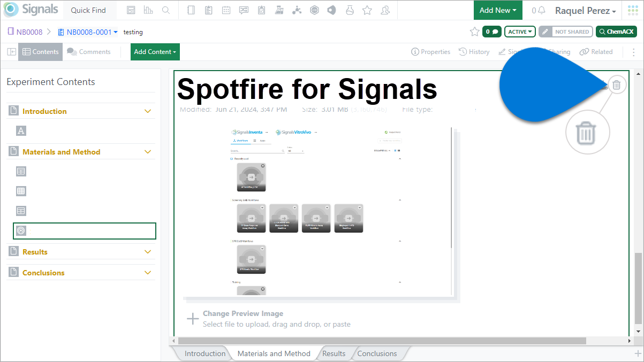The height and width of the screenshot is (362, 644).
Task: Select the text item under Introduction
Action: pyautogui.click(x=21, y=131)
